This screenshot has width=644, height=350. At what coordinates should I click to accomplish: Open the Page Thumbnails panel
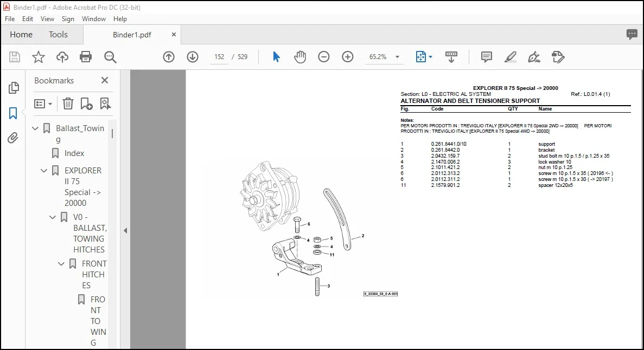pyautogui.click(x=14, y=87)
